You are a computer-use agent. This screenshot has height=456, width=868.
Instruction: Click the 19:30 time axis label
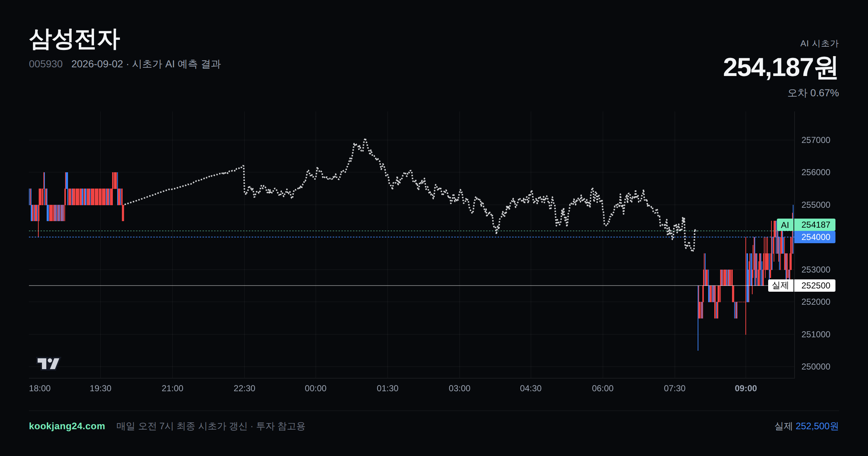[101, 388]
